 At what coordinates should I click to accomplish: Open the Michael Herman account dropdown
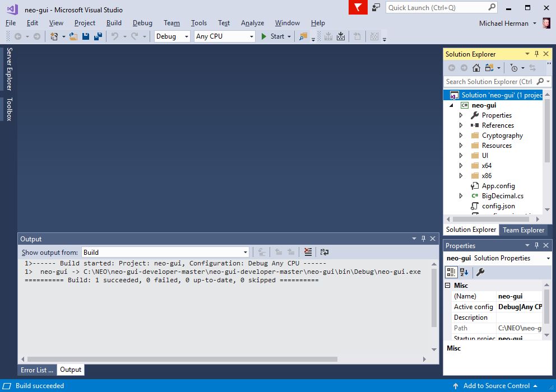[534, 24]
